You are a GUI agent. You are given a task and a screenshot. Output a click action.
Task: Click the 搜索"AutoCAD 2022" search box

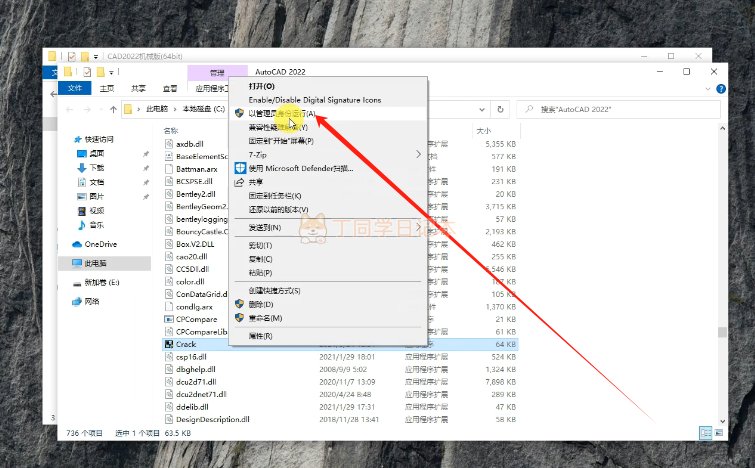point(619,109)
